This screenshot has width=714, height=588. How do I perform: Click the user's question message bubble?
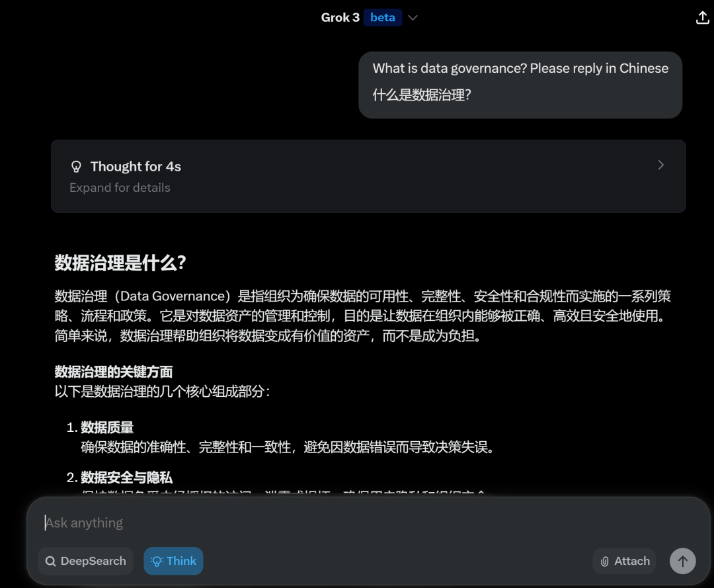pyautogui.click(x=520, y=85)
